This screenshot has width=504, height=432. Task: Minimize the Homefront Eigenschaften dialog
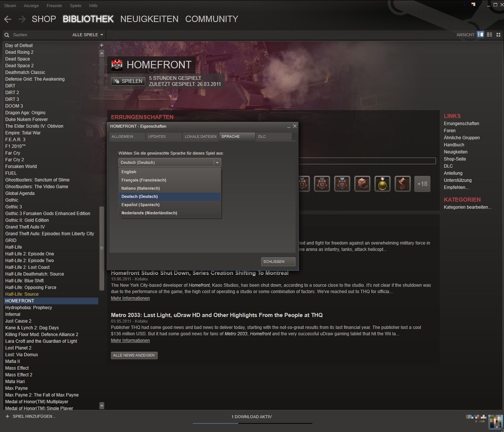click(289, 127)
